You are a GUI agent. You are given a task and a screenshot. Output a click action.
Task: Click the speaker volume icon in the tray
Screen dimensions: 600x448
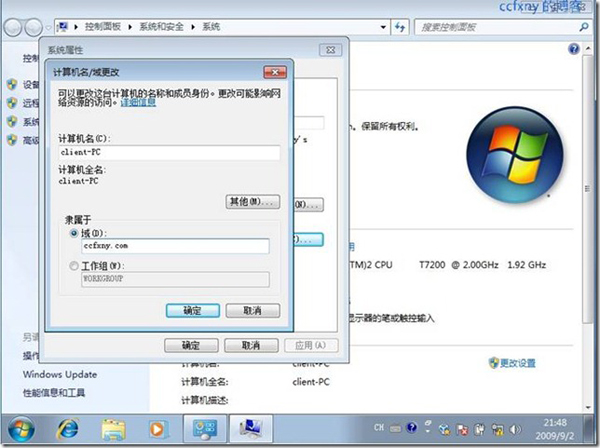[x=516, y=430]
